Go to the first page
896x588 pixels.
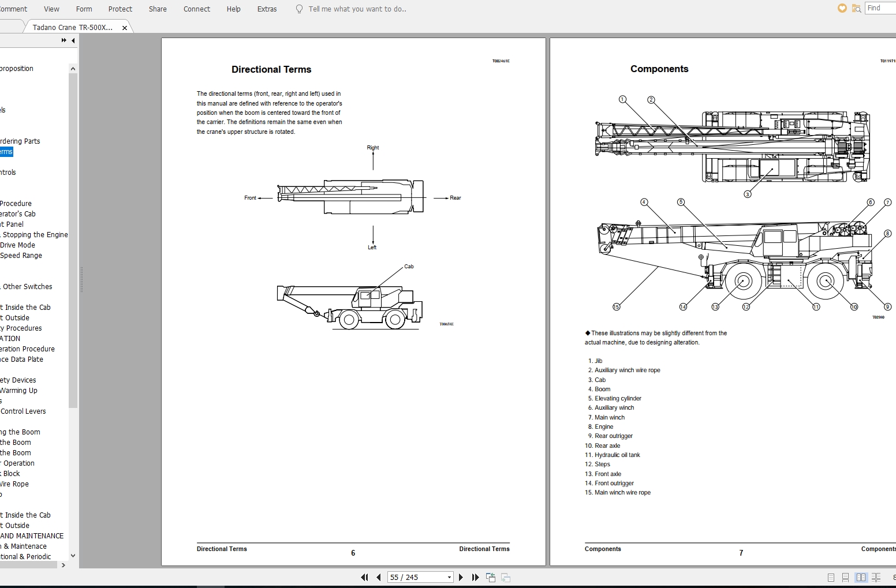(365, 577)
